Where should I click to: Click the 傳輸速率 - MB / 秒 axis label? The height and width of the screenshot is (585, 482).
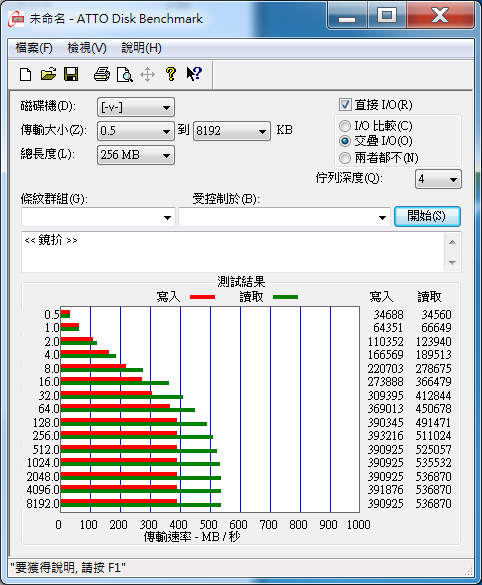(x=192, y=537)
